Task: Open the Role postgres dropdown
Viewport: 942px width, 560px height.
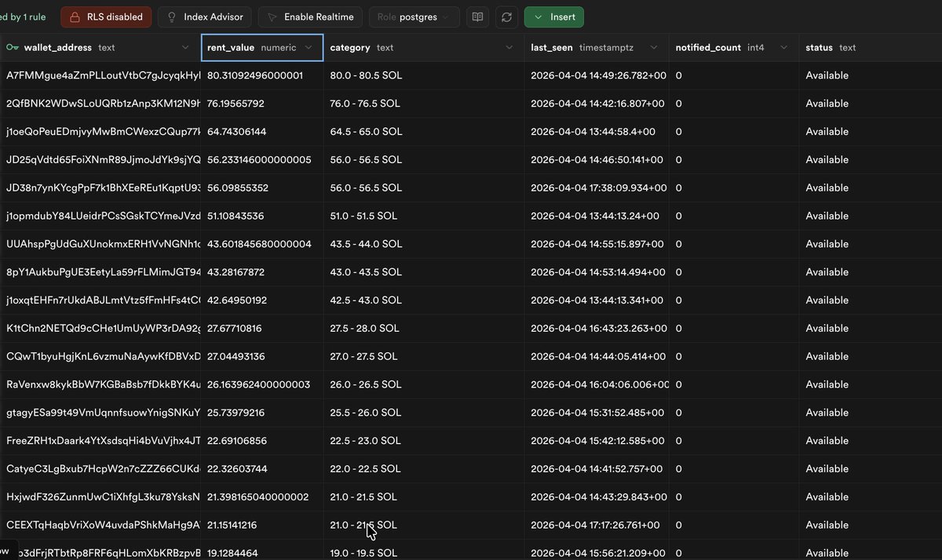Action: (414, 16)
